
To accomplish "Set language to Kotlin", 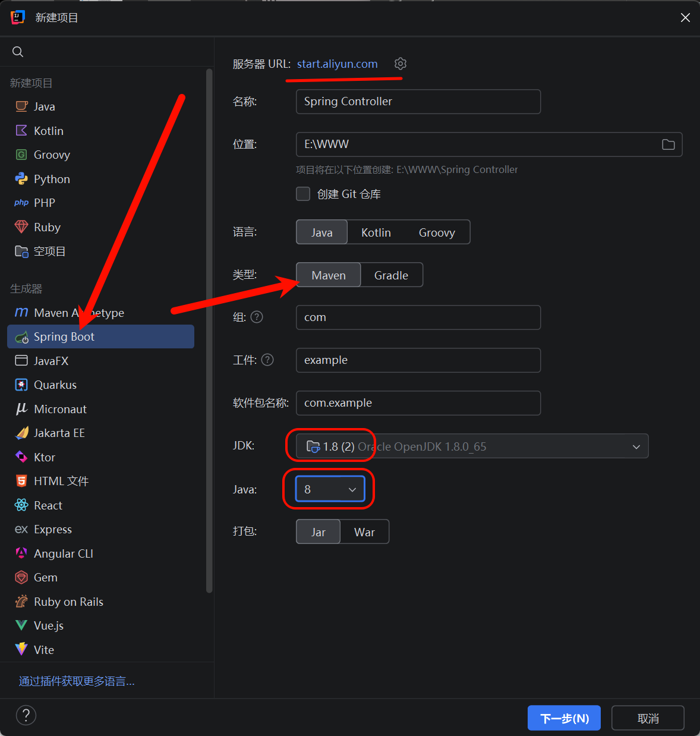I will pos(376,232).
